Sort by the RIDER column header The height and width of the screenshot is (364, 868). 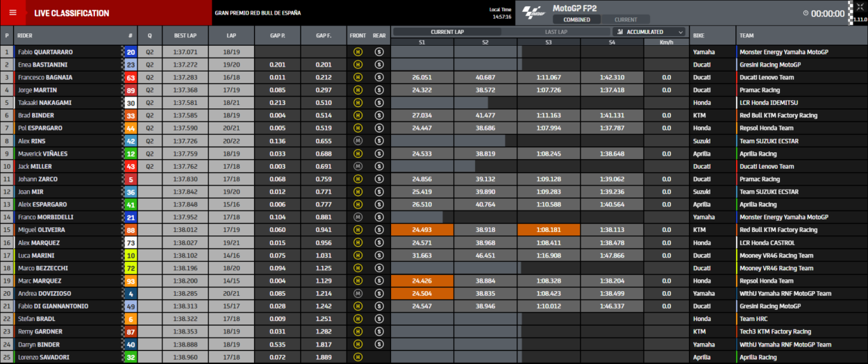pos(67,35)
